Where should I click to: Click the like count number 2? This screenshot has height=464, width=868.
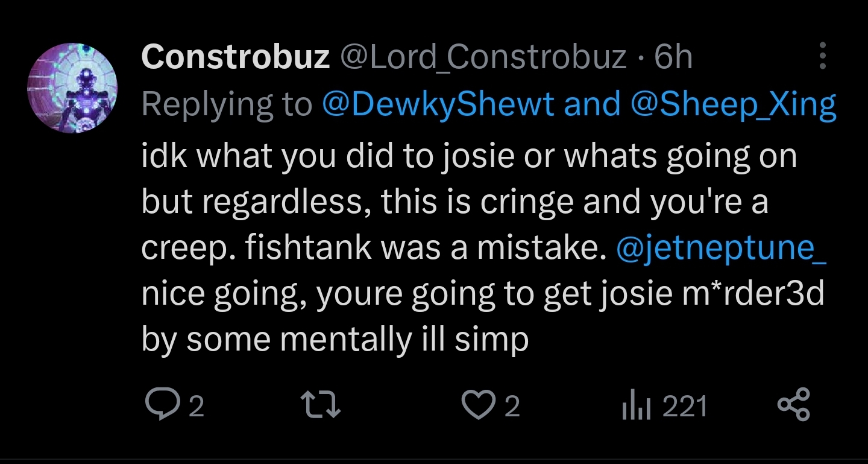coord(511,407)
